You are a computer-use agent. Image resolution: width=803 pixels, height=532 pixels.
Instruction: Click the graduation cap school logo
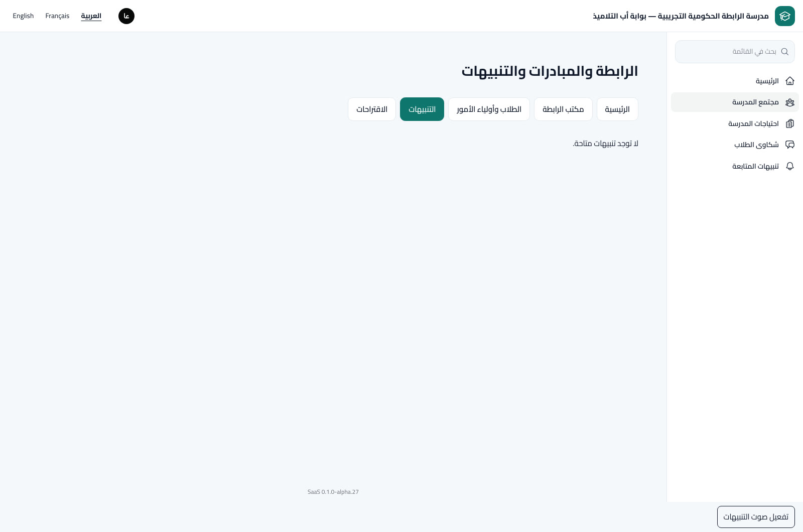(x=784, y=16)
